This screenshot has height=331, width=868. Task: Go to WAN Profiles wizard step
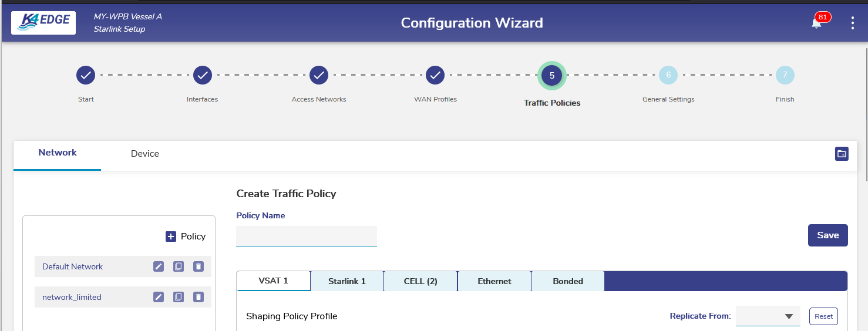pyautogui.click(x=435, y=75)
